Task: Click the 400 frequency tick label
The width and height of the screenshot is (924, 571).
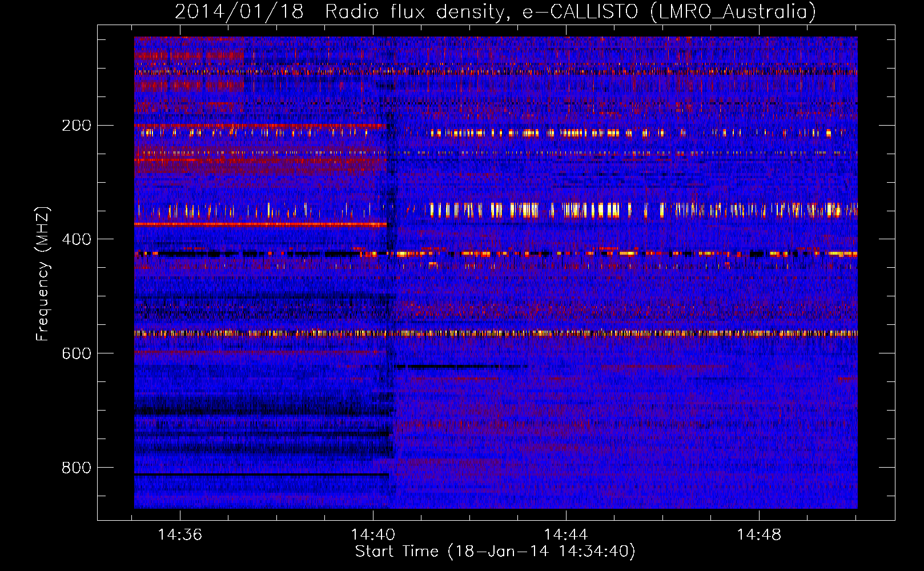Action: click(77, 239)
